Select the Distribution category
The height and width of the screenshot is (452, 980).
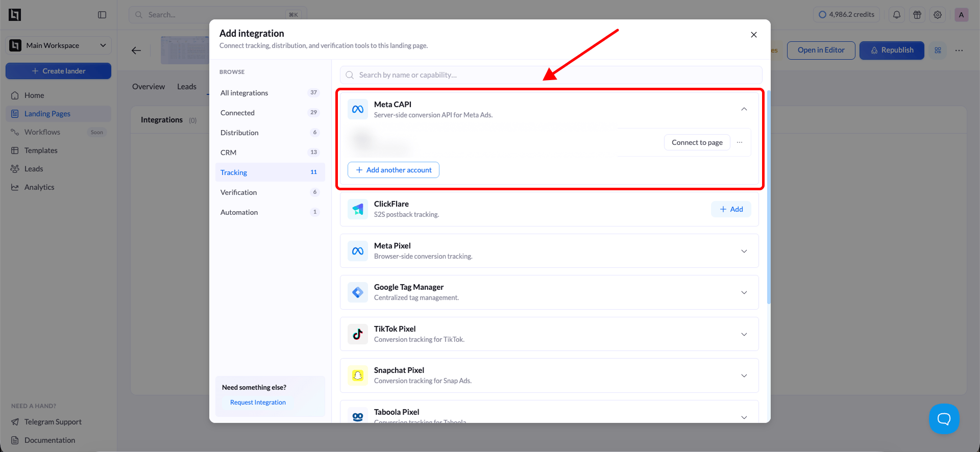tap(270, 133)
